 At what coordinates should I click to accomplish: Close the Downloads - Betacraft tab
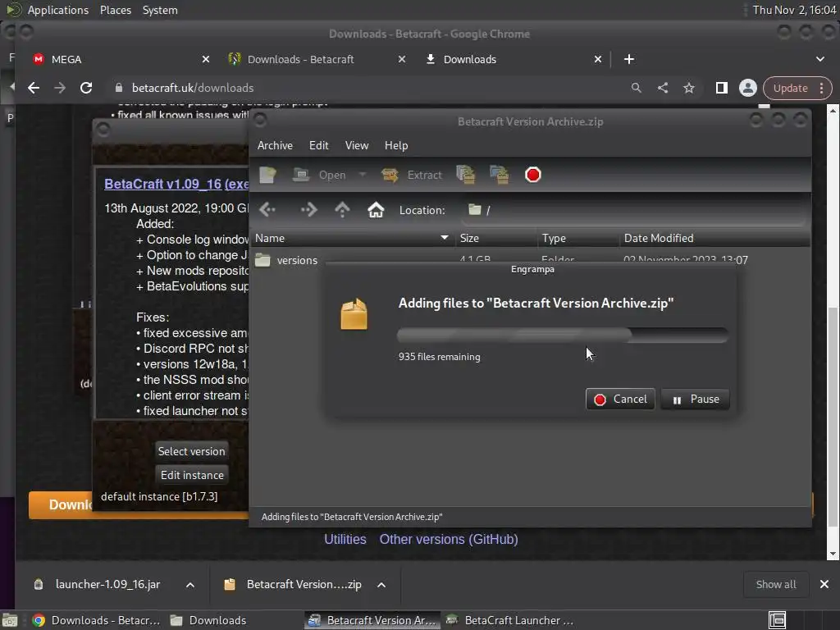402,59
